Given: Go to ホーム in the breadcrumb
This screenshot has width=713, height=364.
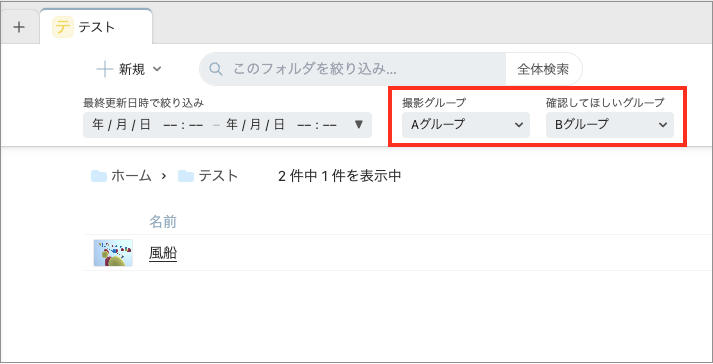Looking at the screenshot, I should [x=131, y=176].
